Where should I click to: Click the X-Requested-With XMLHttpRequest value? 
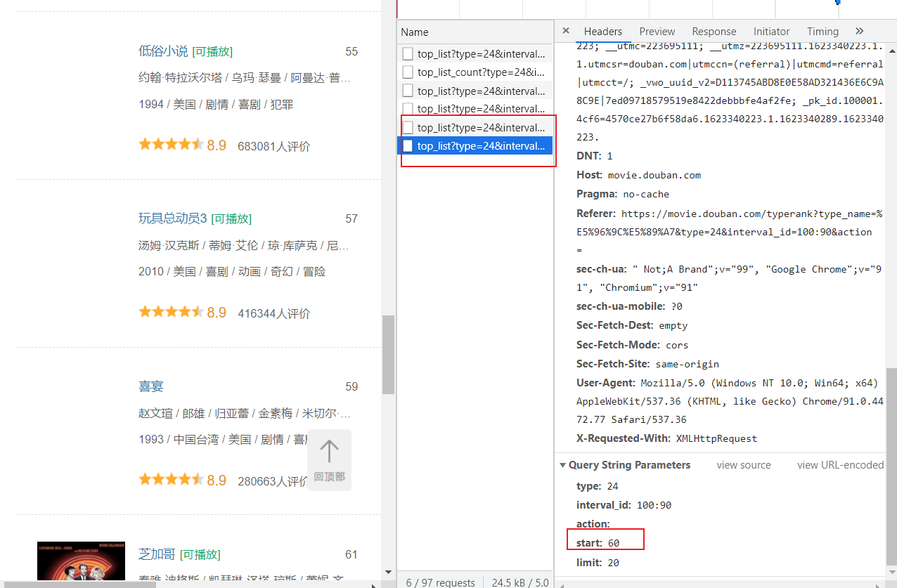pyautogui.click(x=716, y=438)
